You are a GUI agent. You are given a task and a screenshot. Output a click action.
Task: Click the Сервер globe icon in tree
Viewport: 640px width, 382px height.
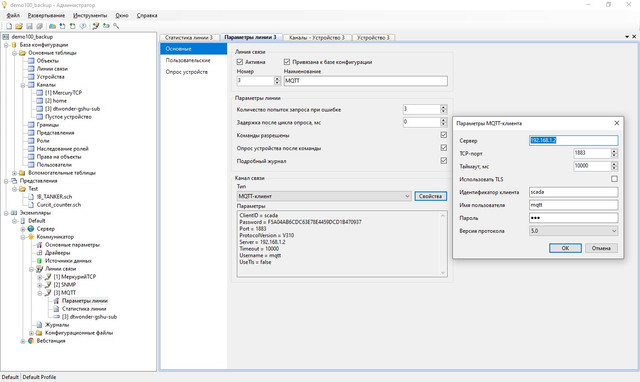[x=31, y=229]
